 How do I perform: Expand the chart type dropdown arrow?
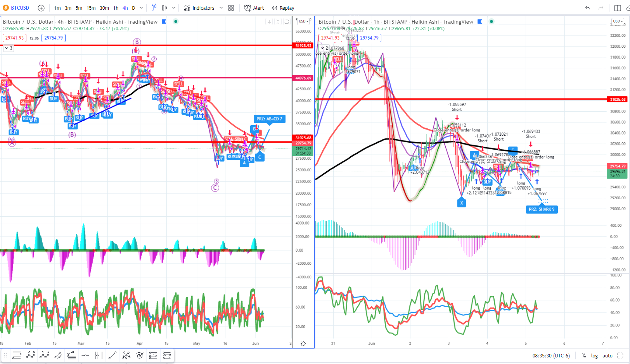click(174, 8)
